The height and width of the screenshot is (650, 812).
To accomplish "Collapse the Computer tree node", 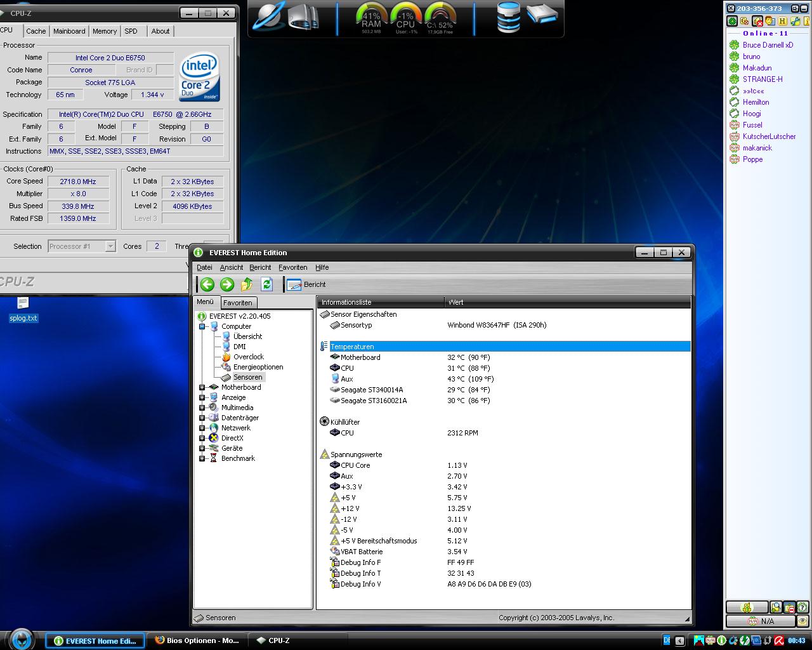I will 202,326.
